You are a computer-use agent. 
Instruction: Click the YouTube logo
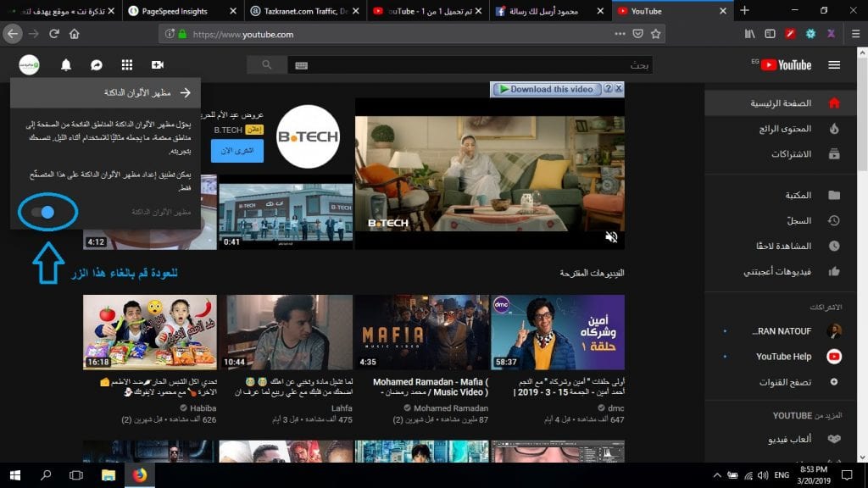pos(786,65)
